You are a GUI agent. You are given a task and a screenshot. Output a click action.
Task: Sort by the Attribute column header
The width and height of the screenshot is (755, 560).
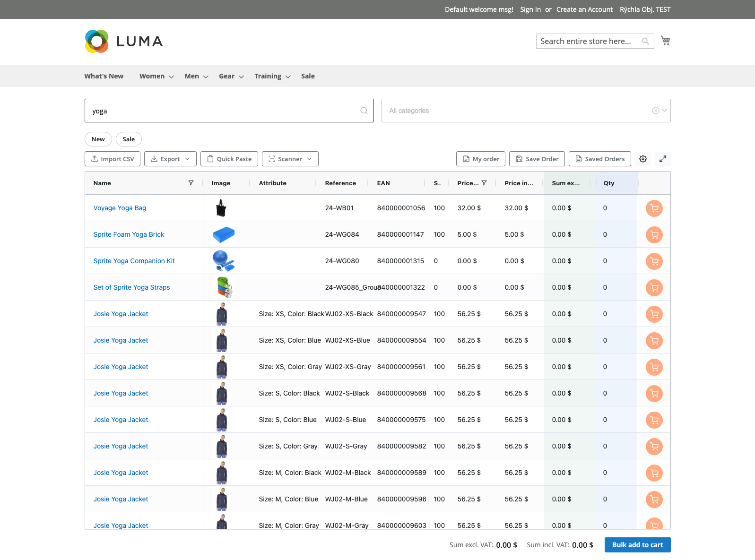click(273, 183)
